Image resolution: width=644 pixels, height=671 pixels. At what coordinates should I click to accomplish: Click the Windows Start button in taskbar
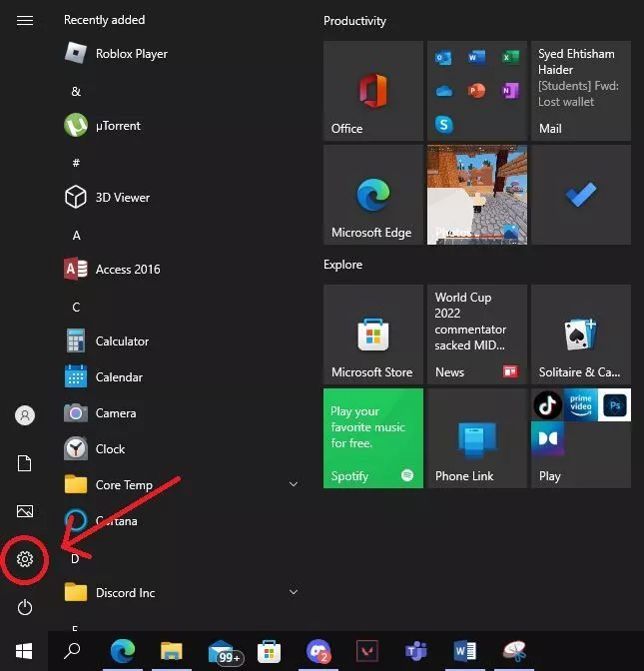(x=25, y=651)
